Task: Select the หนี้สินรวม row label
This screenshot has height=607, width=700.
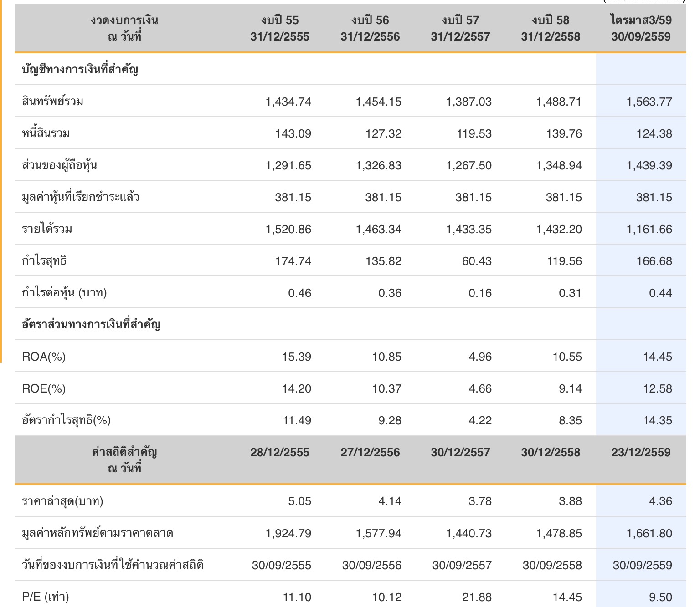Action: 46,133
